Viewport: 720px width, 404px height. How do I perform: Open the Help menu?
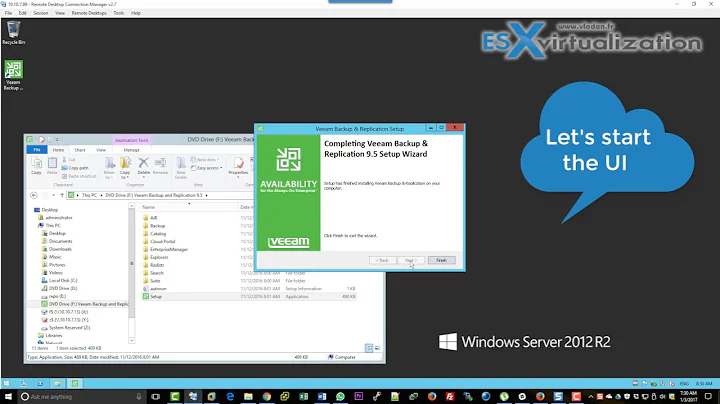136,13
